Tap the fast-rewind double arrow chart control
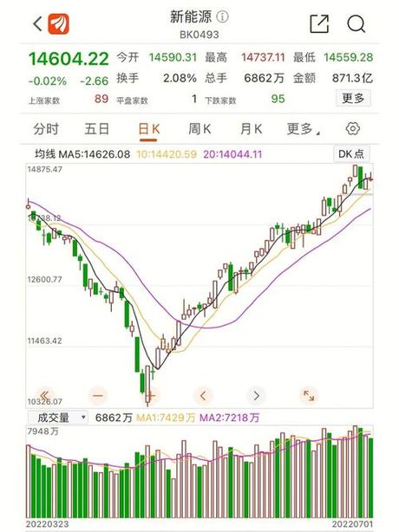This screenshot has width=399, height=532. 44,396
